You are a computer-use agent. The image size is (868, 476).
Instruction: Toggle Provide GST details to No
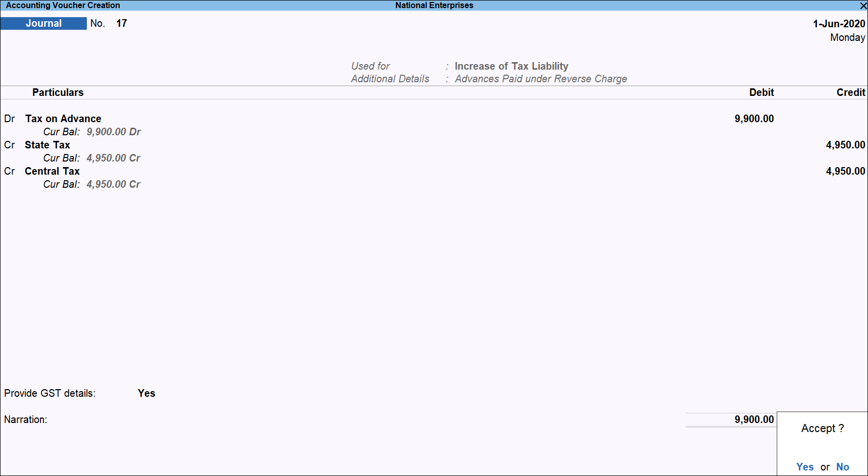(146, 393)
